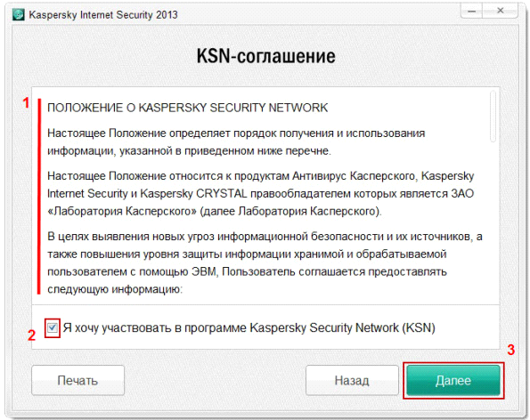
Task: Click the window title 'Kaspersky Internet Security 2013'
Action: click(103, 15)
